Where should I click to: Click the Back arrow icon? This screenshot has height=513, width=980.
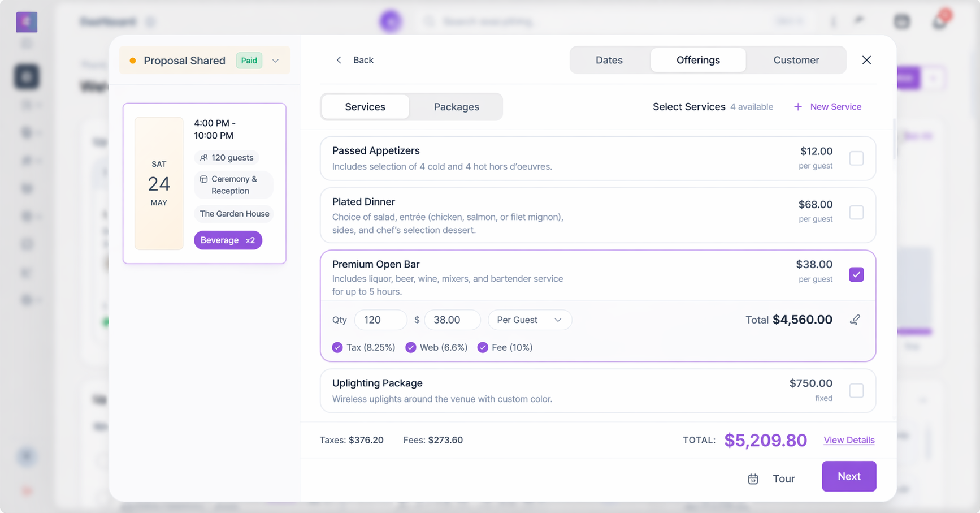click(339, 60)
